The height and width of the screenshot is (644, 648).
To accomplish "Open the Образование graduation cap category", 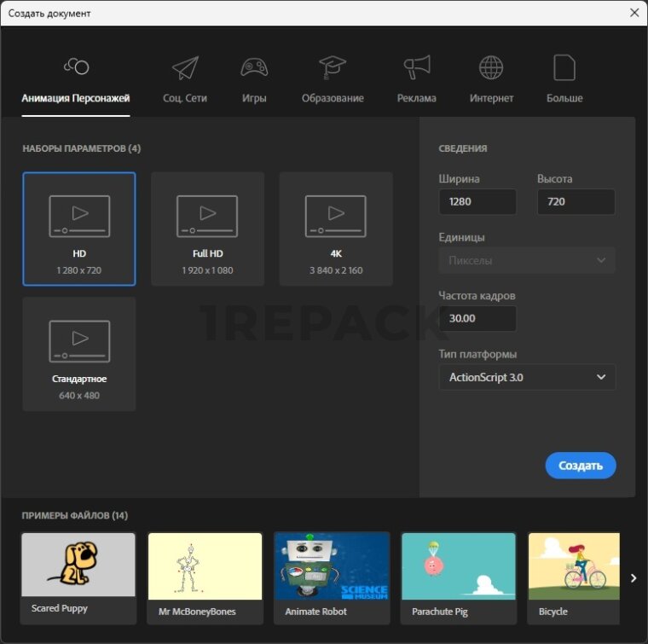I will click(x=333, y=68).
